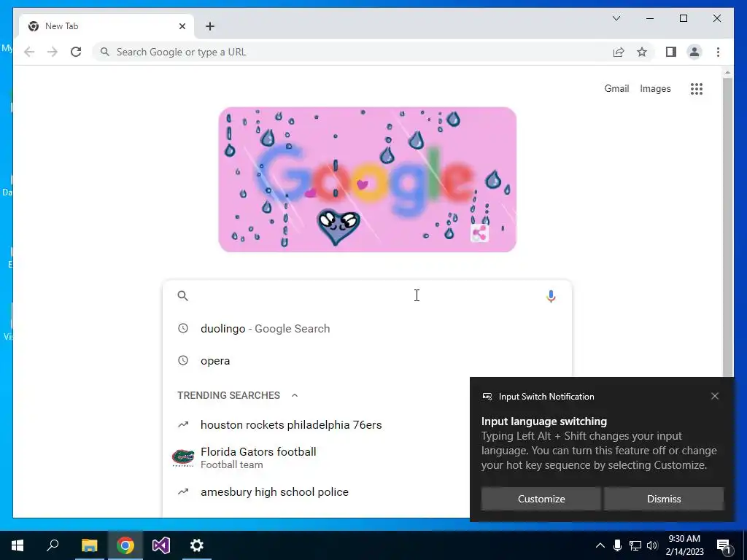Click the Customize button in the notification
The image size is (747, 560).
(541, 499)
